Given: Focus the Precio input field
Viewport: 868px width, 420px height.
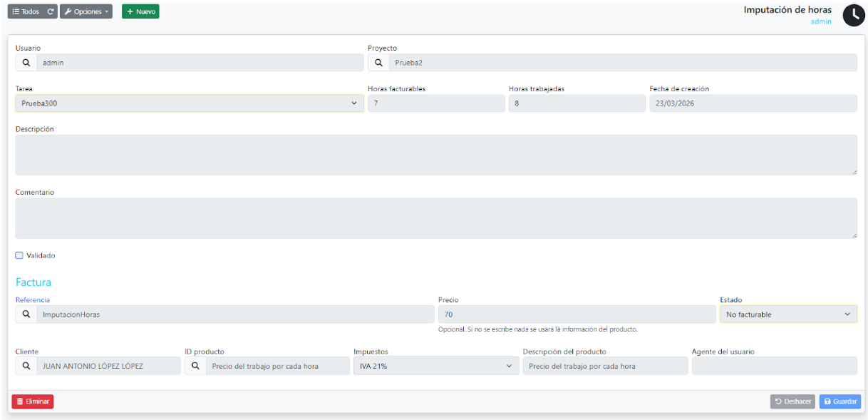Looking at the screenshot, I should (577, 314).
